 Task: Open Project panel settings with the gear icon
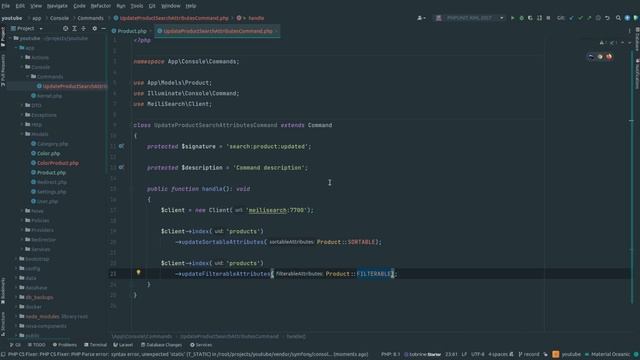[x=95, y=29]
